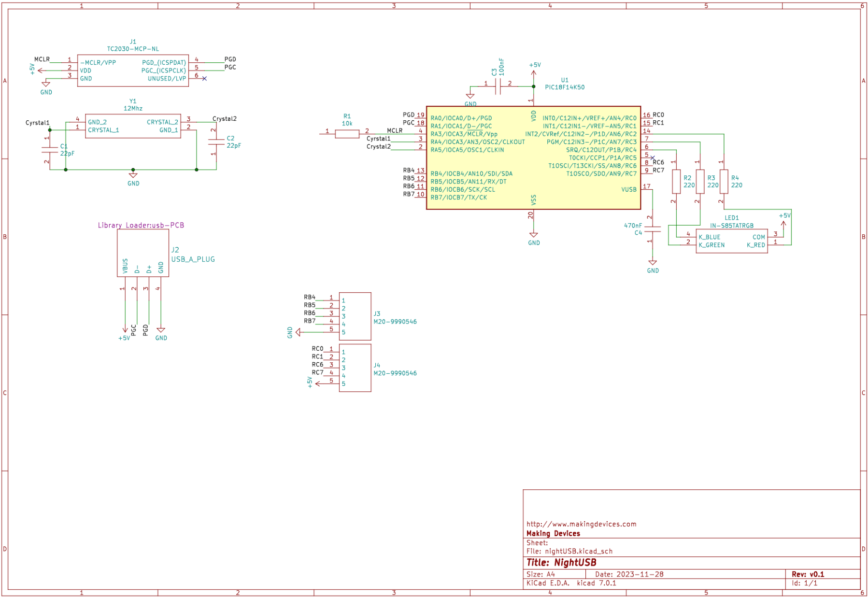The height and width of the screenshot is (597, 868).
Task: Select the MCLR net label near R1
Action: [x=394, y=130]
